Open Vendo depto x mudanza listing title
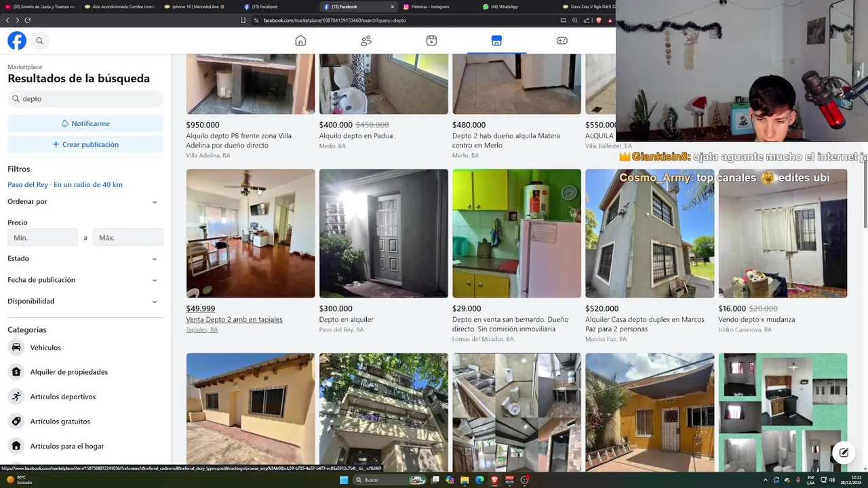Screen dimensions: 868x488 757,319
